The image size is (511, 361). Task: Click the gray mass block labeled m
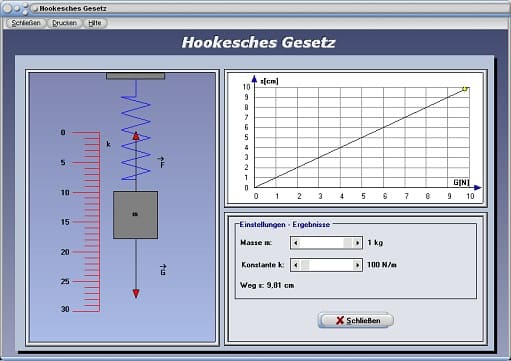(136, 215)
